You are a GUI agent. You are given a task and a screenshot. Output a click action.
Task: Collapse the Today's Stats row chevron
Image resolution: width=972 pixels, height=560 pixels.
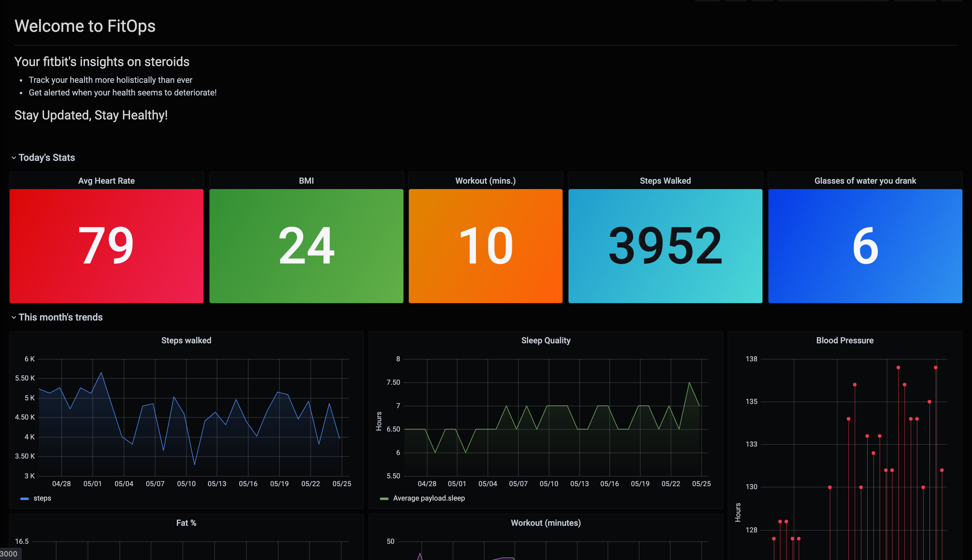[14, 158]
